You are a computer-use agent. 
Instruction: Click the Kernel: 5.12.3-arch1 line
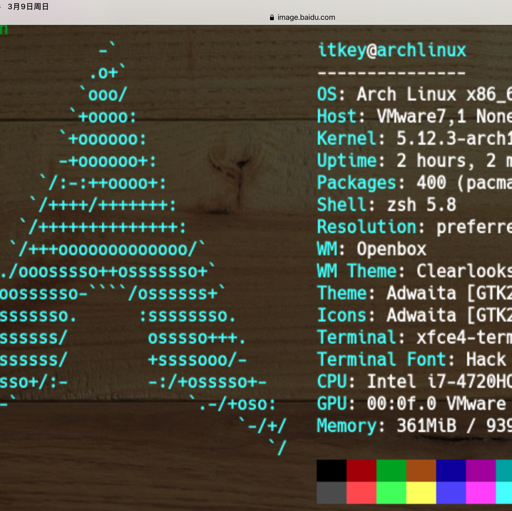click(414, 139)
